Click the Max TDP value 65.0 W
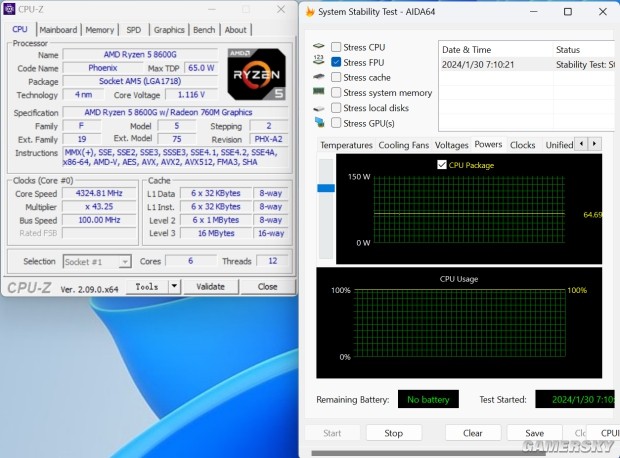The image size is (620, 458). 201,68
